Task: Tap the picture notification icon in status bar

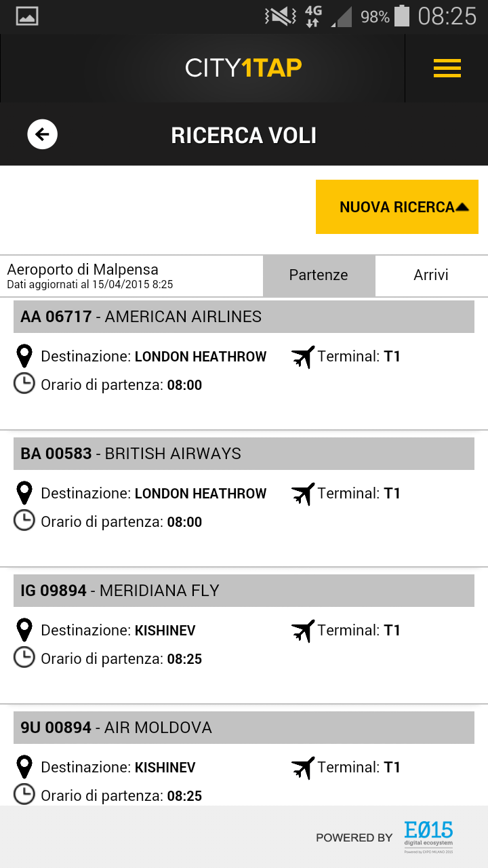Action: 27,16
